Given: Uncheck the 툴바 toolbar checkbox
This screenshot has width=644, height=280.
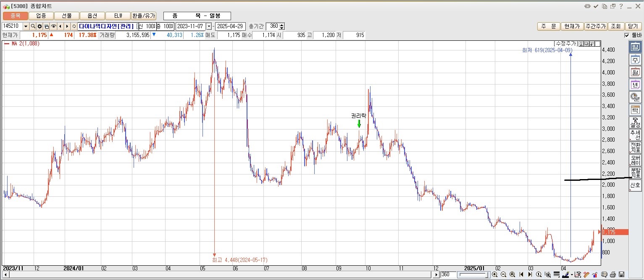Looking at the screenshot, I should 627,35.
